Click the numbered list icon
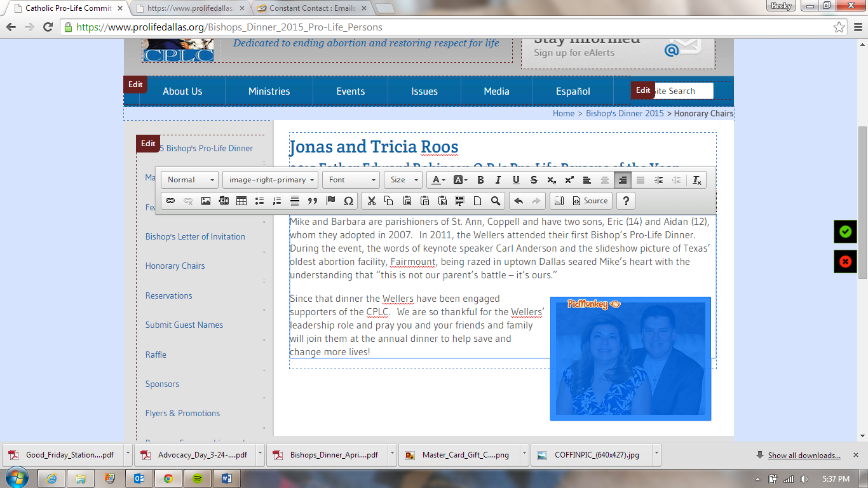 click(x=277, y=201)
